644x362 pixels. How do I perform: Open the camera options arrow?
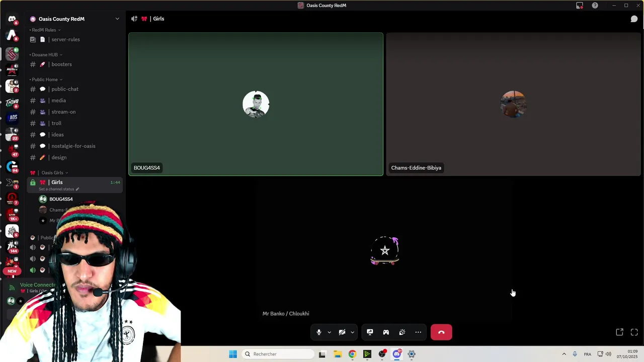point(352,332)
